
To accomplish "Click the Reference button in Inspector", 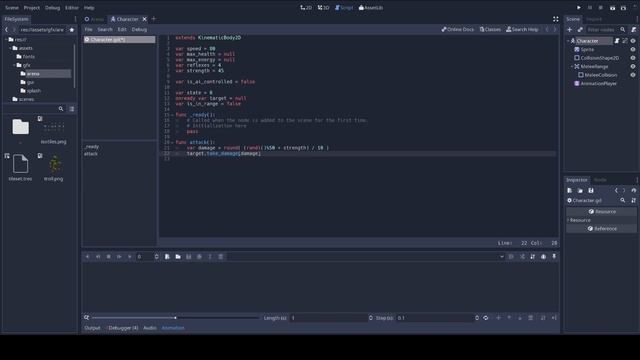I will (x=601, y=229).
